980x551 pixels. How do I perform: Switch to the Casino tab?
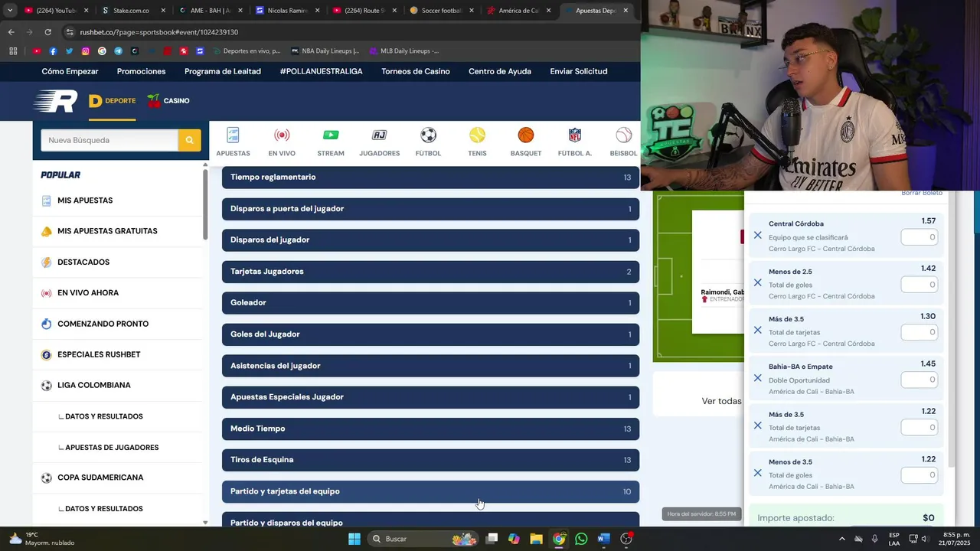click(x=168, y=101)
